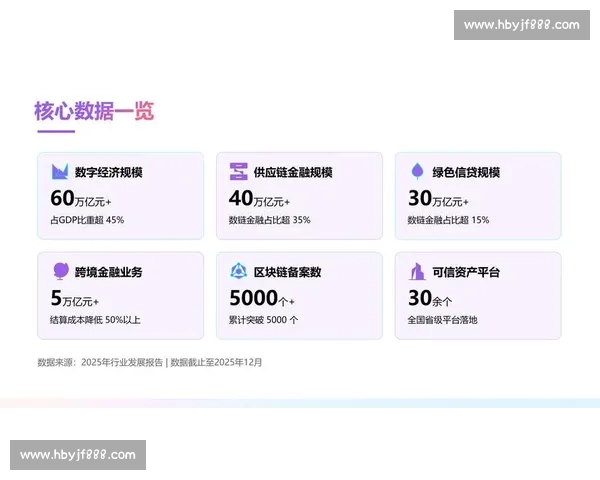Click the card title 绿色信贷规模
The image size is (600, 480).
click(466, 172)
